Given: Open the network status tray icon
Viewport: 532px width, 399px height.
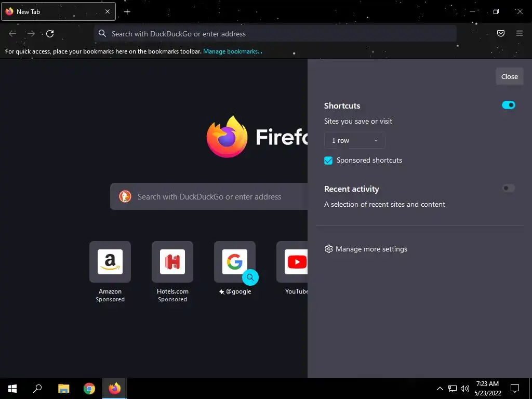Looking at the screenshot, I should (x=453, y=389).
